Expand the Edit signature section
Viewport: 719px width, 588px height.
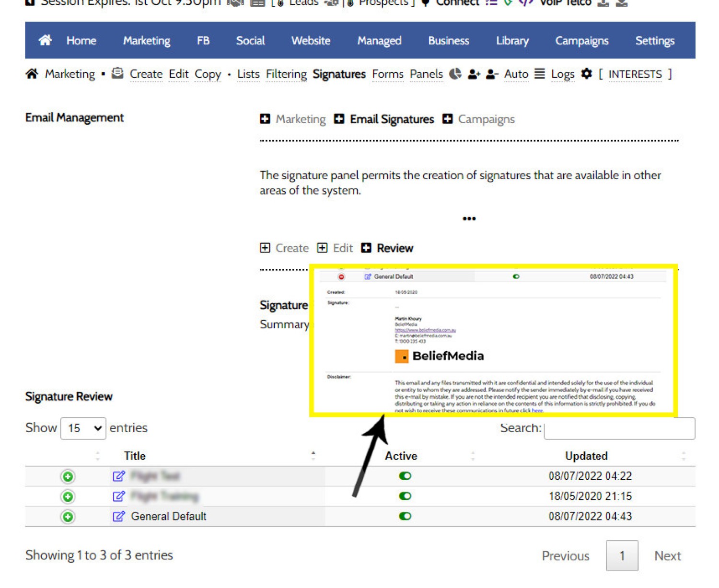335,248
